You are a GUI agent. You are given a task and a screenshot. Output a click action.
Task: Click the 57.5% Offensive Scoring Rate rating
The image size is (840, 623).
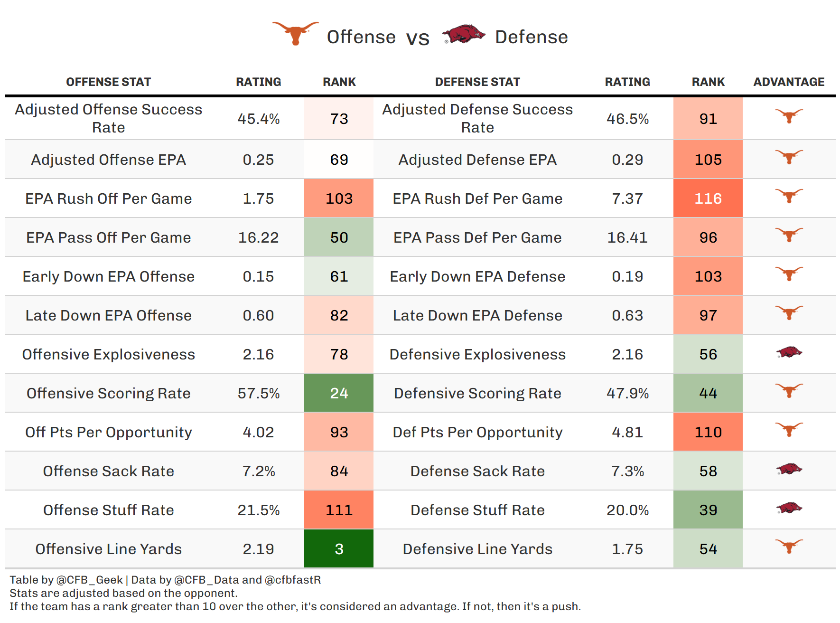[x=259, y=393]
